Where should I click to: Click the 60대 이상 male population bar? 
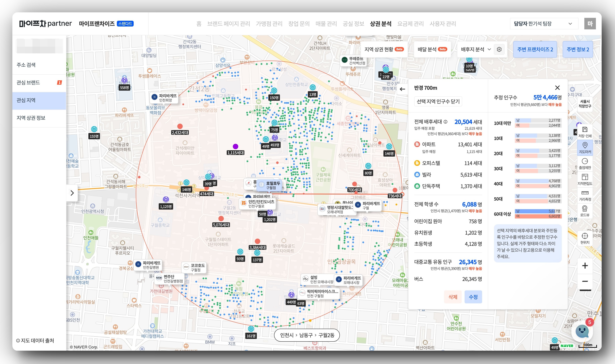(538, 211)
